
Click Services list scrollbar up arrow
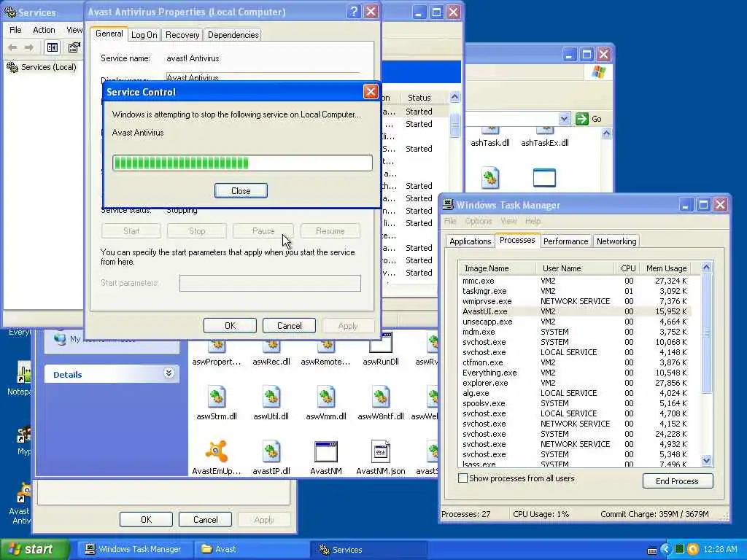[454, 97]
